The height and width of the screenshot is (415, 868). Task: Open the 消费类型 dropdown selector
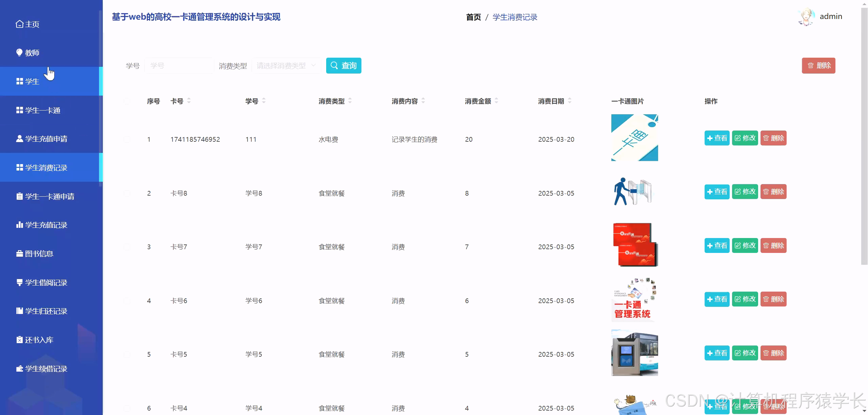286,65
